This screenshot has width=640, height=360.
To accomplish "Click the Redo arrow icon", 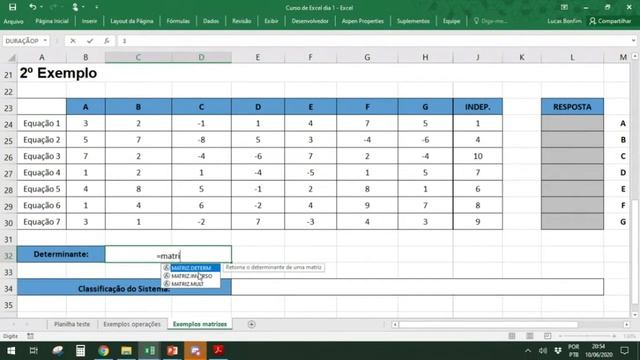I will [53, 7].
